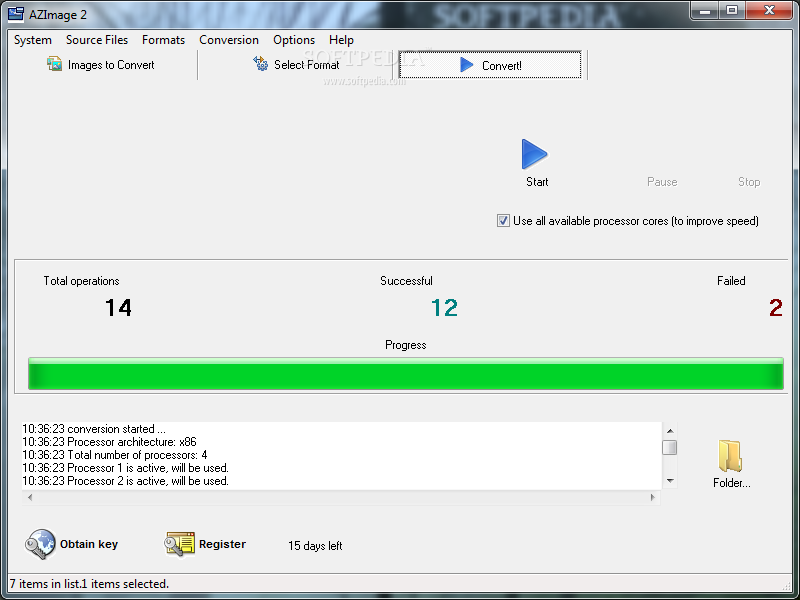
Task: Click the Folder... label
Action: click(732, 483)
